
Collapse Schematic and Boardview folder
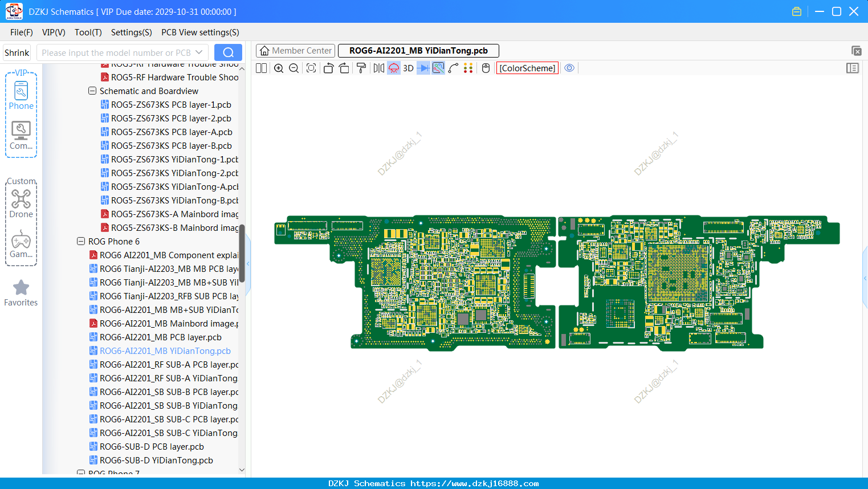click(x=92, y=91)
